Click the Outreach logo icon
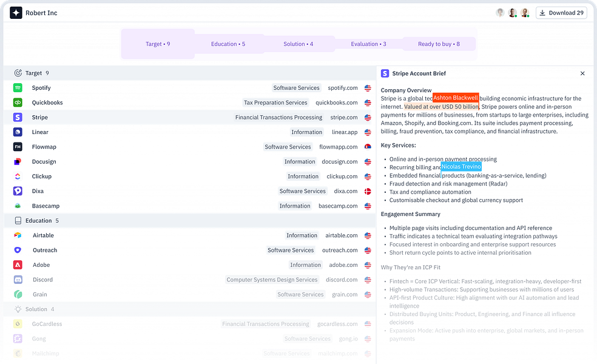 pos(18,250)
